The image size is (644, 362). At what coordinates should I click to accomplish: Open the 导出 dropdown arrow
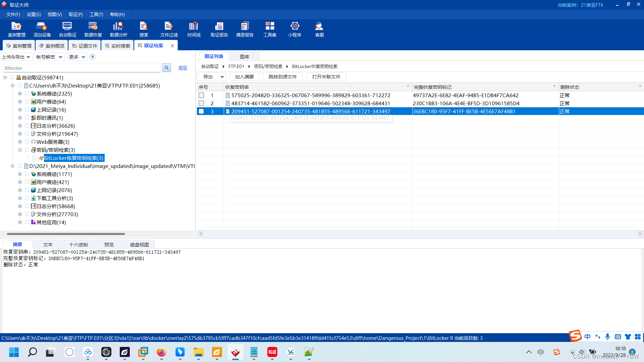[x=222, y=77]
